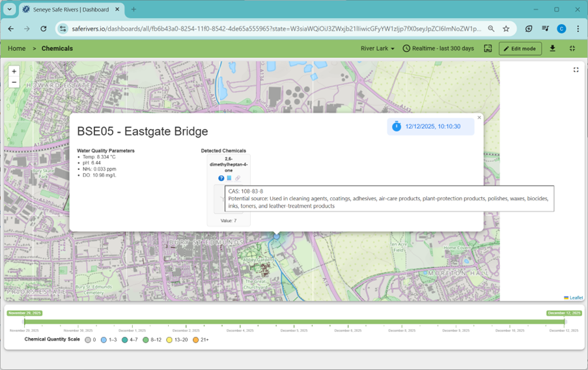Image resolution: width=588 pixels, height=370 pixels.
Task: Click the BSE05 sensor marker on the map
Action: pyautogui.click(x=276, y=236)
